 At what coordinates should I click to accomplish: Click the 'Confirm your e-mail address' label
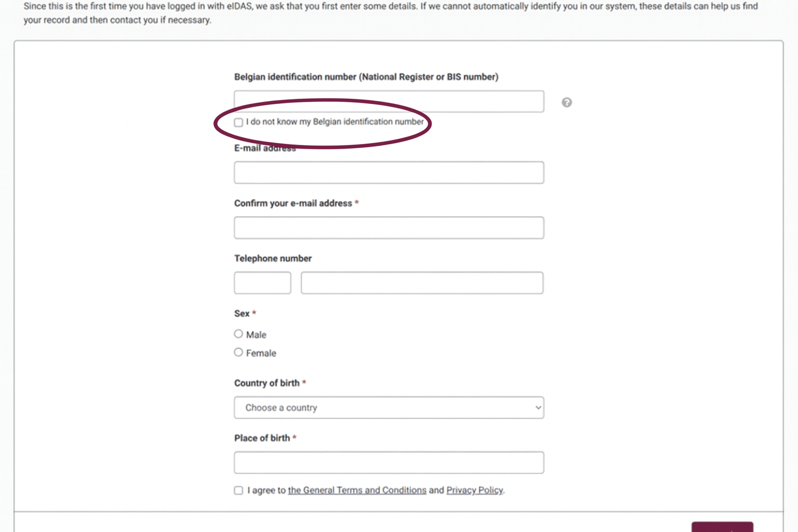(293, 203)
